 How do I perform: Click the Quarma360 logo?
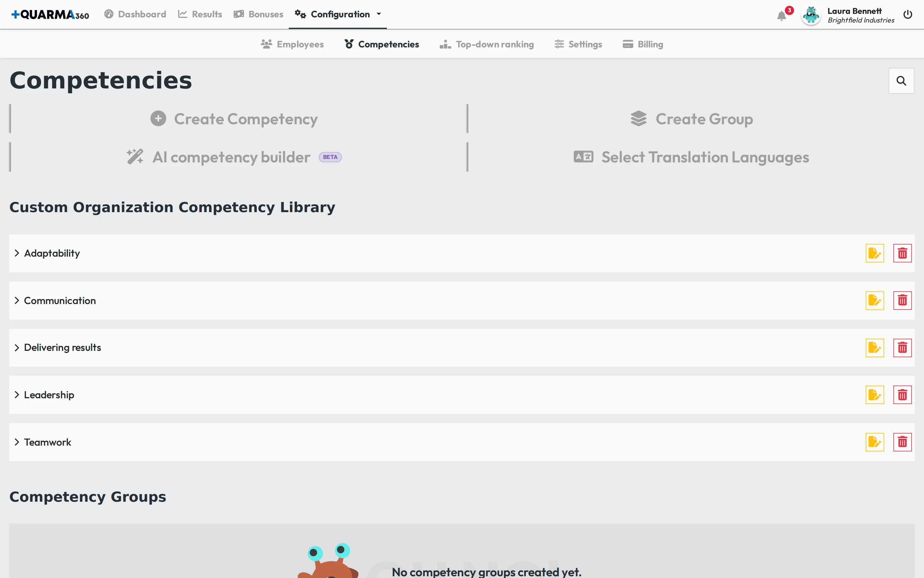50,14
